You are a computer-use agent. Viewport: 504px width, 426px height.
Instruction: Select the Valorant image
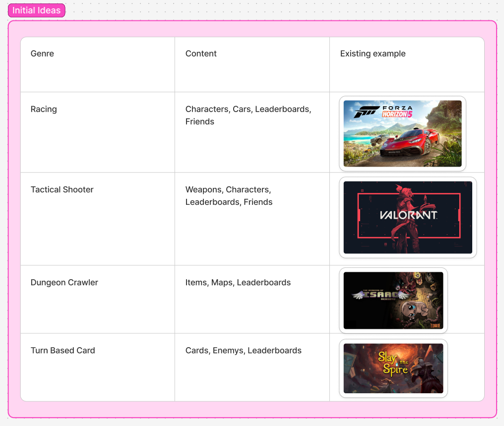[407, 217]
